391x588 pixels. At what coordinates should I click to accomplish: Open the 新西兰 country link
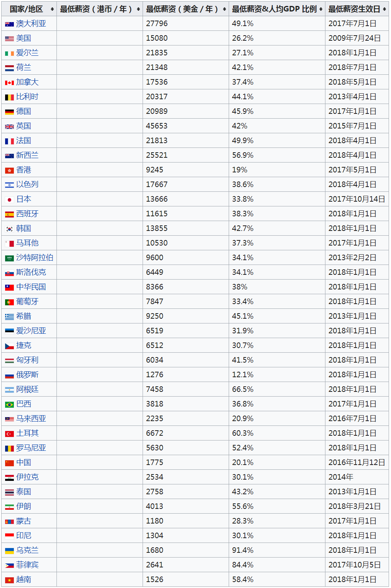coord(27,155)
